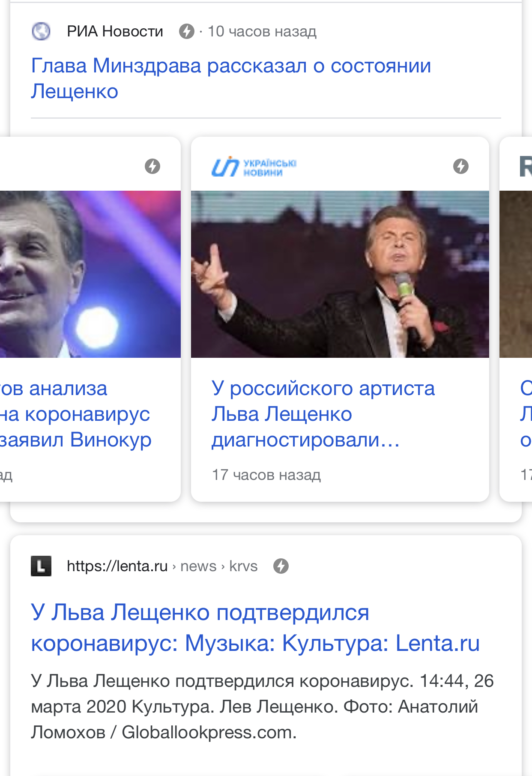Viewport: 532px width, 776px height.
Task: Click the partial "R" logo on the rightmost card
Action: [x=526, y=166]
